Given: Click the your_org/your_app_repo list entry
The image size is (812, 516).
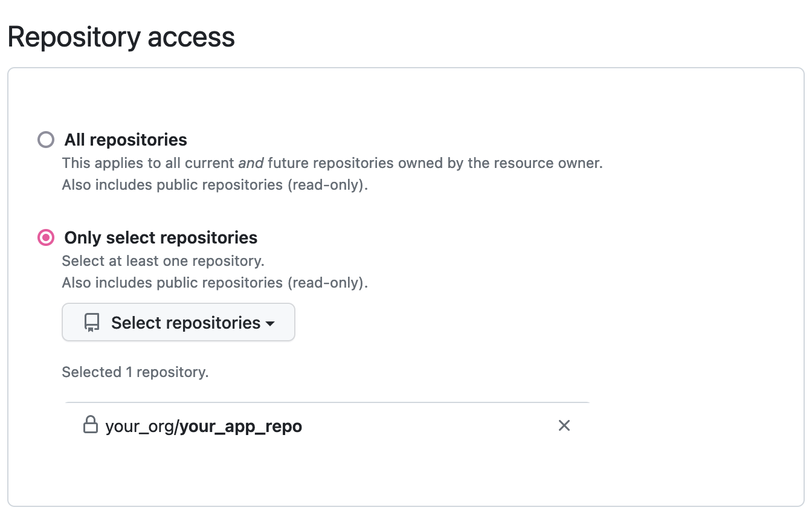Looking at the screenshot, I should coord(204,427).
